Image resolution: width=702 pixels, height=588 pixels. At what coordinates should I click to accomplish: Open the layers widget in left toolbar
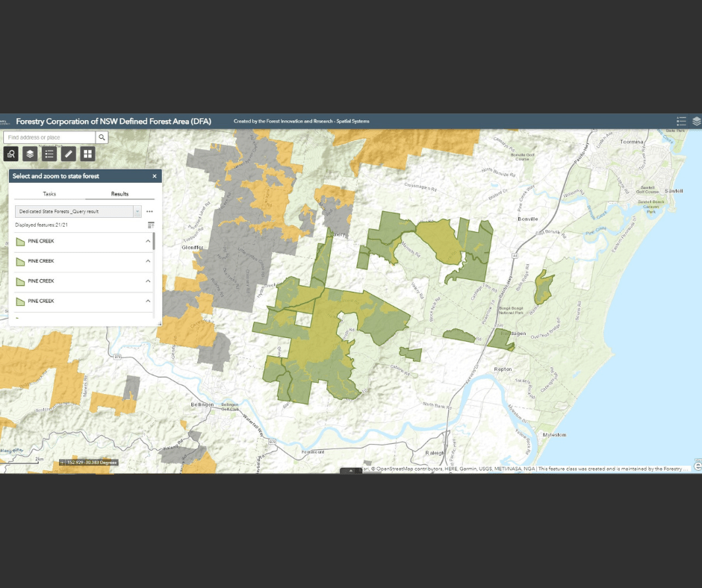(x=30, y=154)
